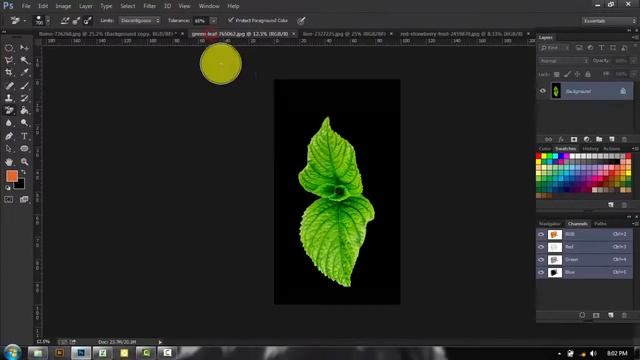
Task: Hide the Background layer eye icon
Action: click(x=542, y=91)
